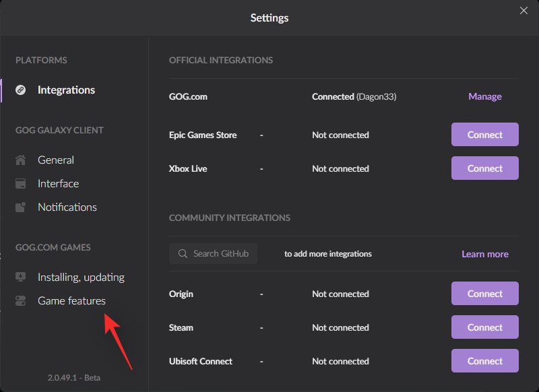Image resolution: width=539 pixels, height=392 pixels.
Task: Close the Settings dialog
Action: click(x=524, y=11)
